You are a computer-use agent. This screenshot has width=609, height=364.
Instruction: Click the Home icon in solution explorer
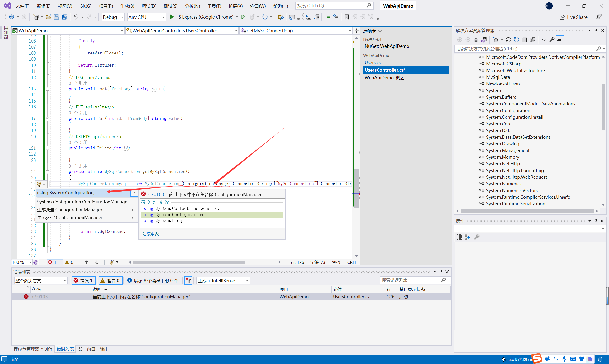pyautogui.click(x=476, y=40)
